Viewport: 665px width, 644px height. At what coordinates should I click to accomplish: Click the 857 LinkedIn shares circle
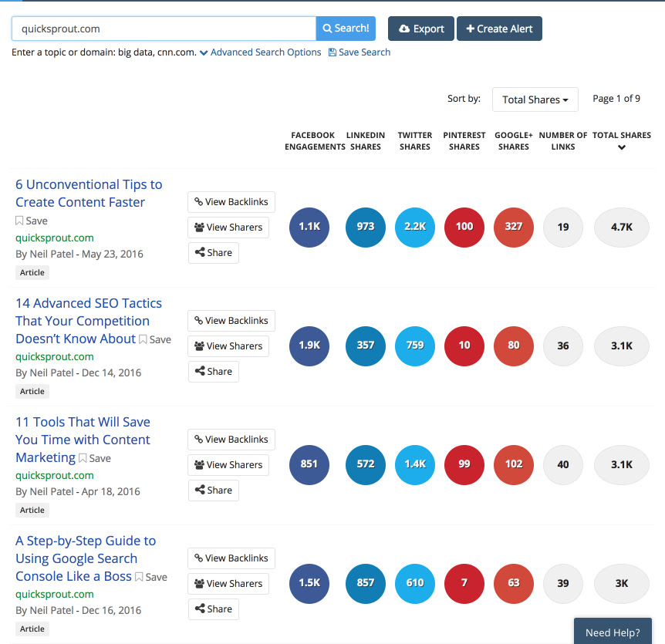(366, 583)
